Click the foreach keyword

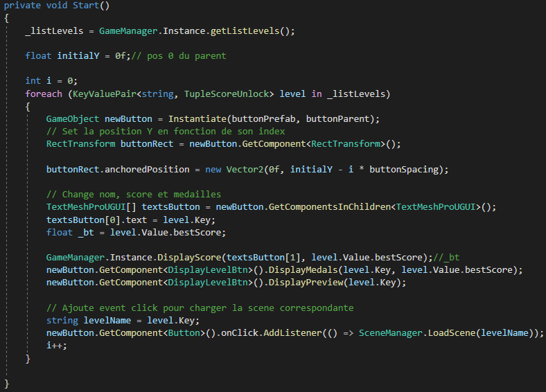(x=44, y=94)
